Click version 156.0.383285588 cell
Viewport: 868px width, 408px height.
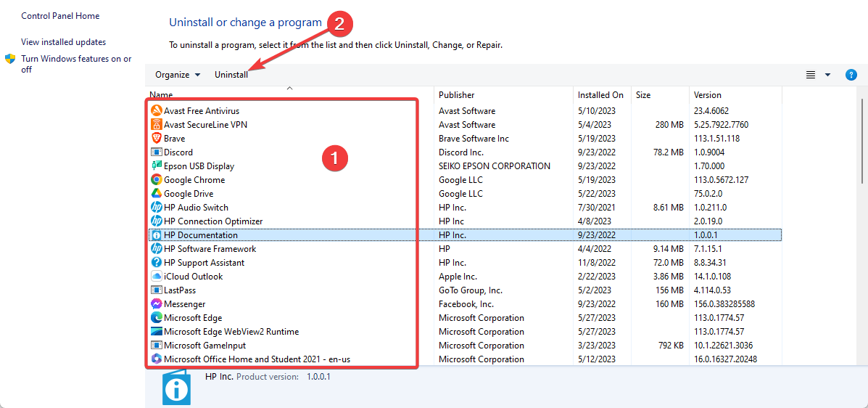click(x=724, y=303)
